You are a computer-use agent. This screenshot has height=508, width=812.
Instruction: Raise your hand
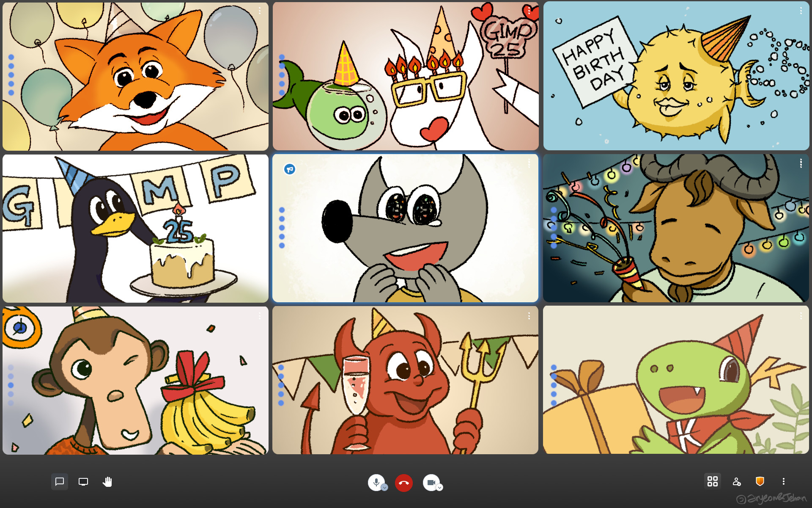[107, 481]
